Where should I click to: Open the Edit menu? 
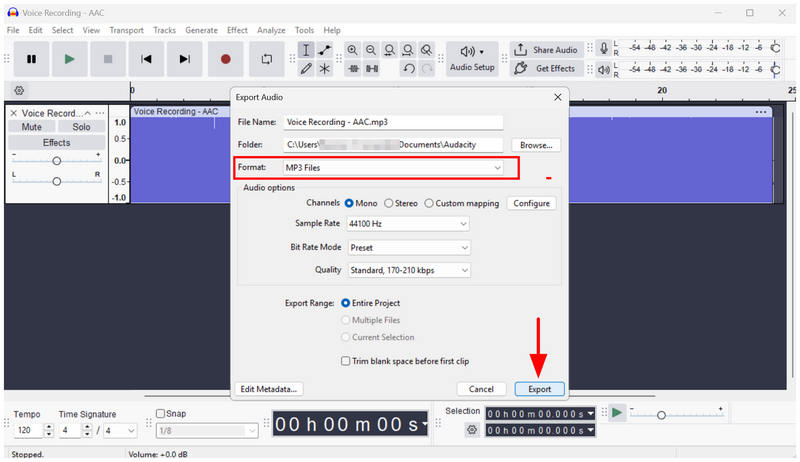pyautogui.click(x=35, y=30)
